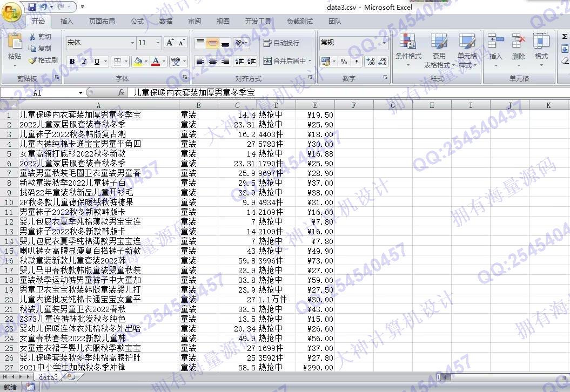Decrease font size with the small A icon
Viewport: 570px width, 392px height.
[182, 43]
